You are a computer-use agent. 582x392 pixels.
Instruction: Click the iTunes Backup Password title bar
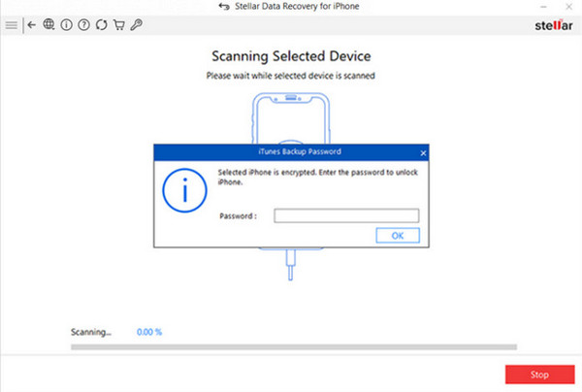[x=291, y=152]
